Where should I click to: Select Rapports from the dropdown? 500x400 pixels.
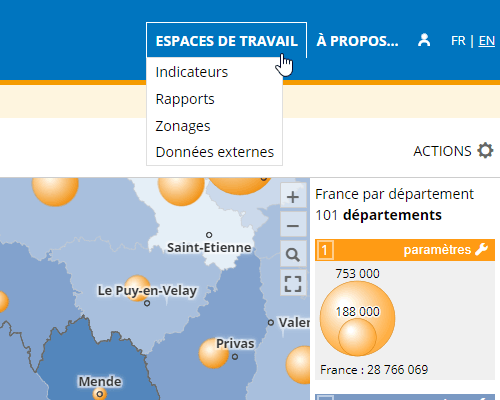coord(185,99)
